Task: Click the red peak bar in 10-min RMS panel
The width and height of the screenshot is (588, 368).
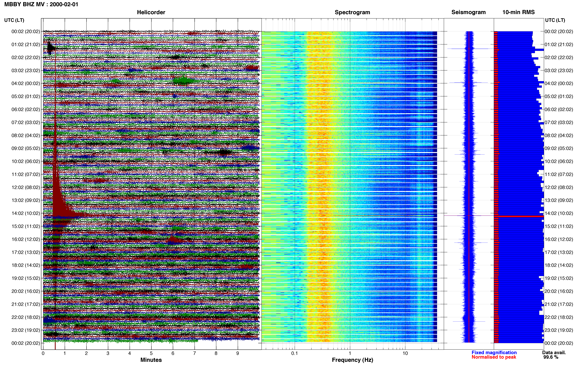Action: tap(519, 216)
